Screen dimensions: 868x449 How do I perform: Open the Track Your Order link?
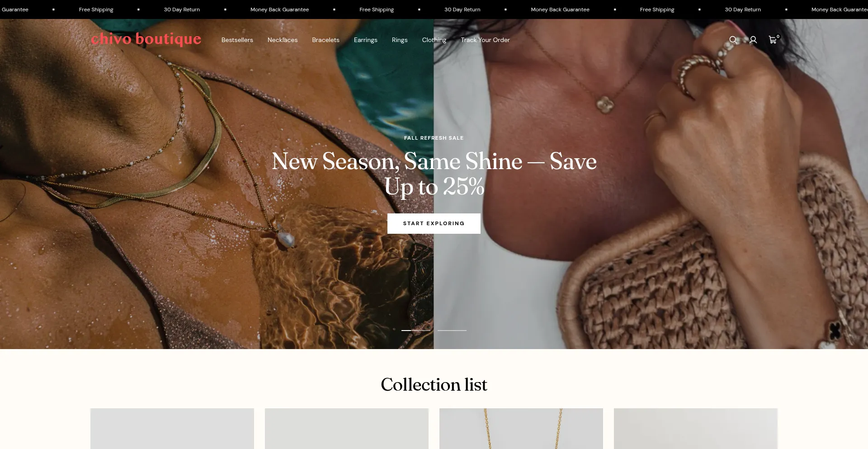click(485, 40)
